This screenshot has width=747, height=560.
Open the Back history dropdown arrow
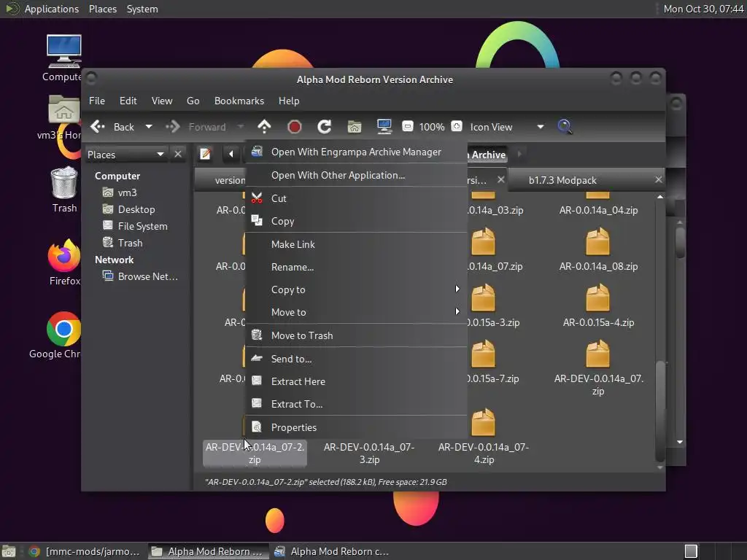(x=149, y=127)
